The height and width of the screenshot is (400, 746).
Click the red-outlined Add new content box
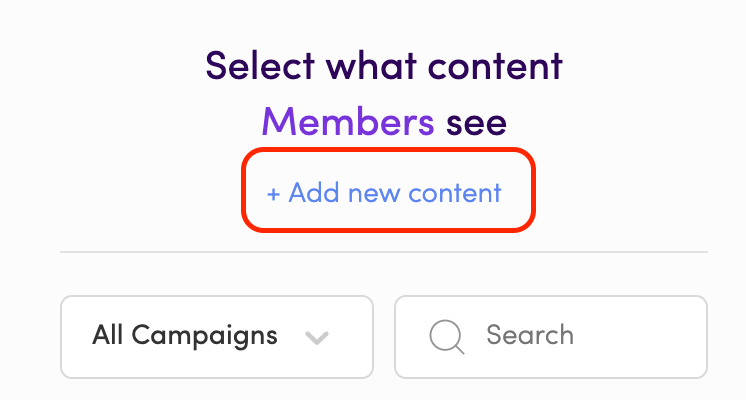click(x=388, y=190)
